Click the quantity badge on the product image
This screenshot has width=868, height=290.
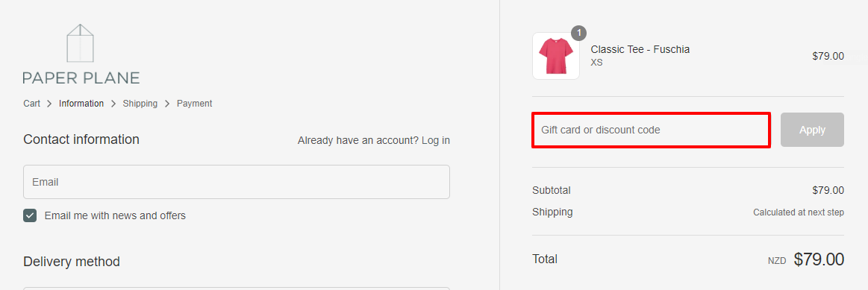point(578,34)
